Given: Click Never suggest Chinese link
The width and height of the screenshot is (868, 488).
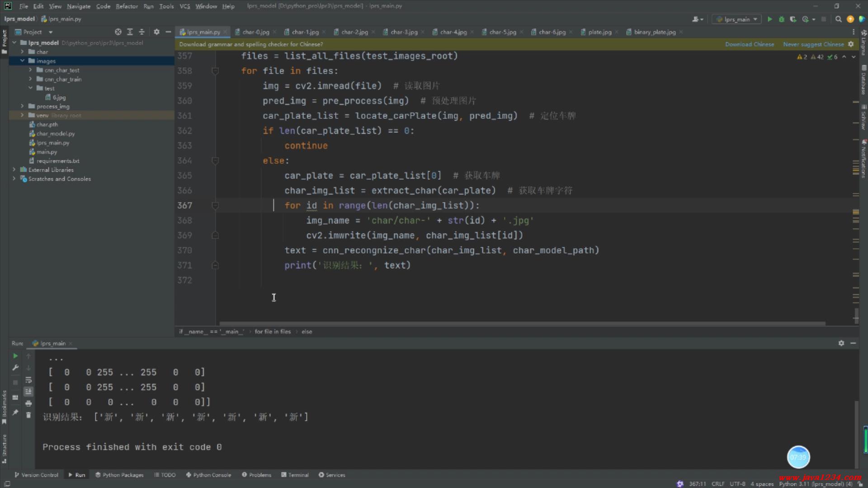Looking at the screenshot, I should [x=813, y=44].
